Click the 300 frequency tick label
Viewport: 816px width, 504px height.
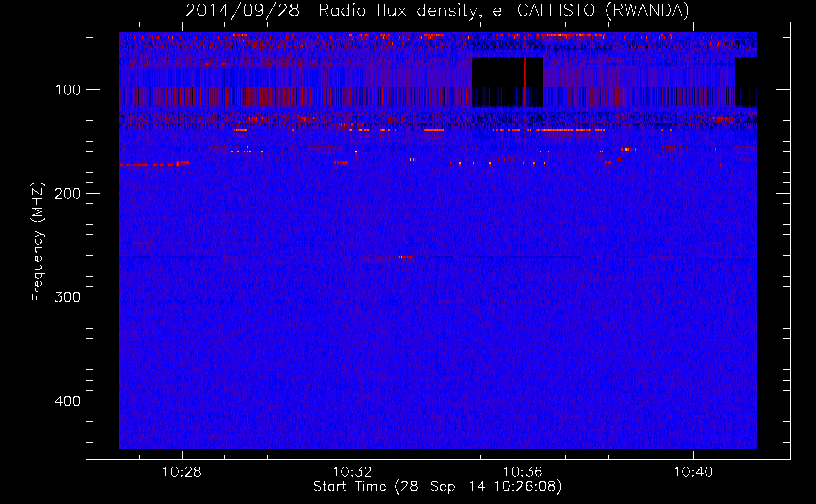(x=68, y=297)
